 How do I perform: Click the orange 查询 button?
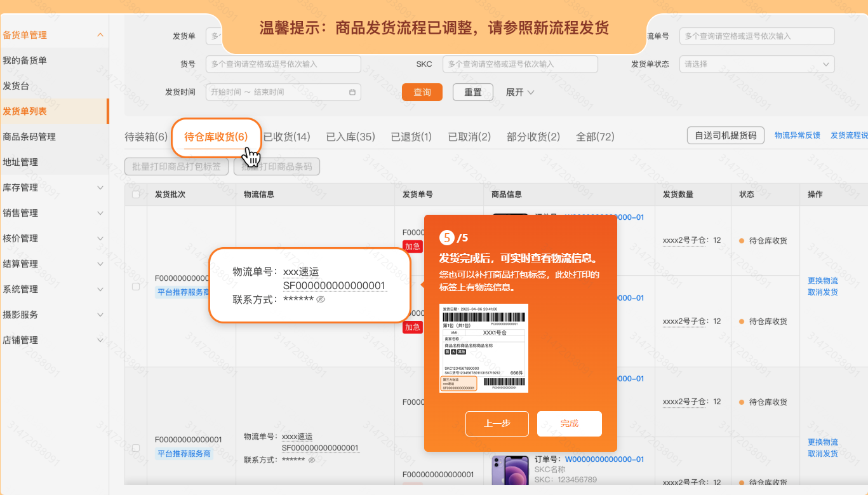(422, 92)
